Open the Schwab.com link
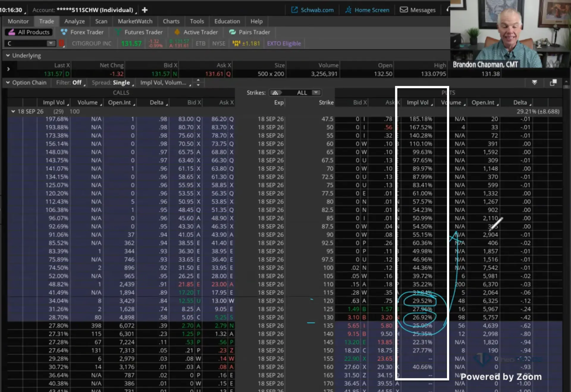 click(317, 10)
